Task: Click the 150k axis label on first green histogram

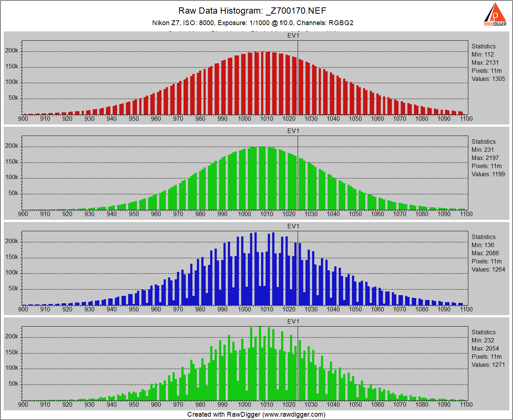Action: 11,162
